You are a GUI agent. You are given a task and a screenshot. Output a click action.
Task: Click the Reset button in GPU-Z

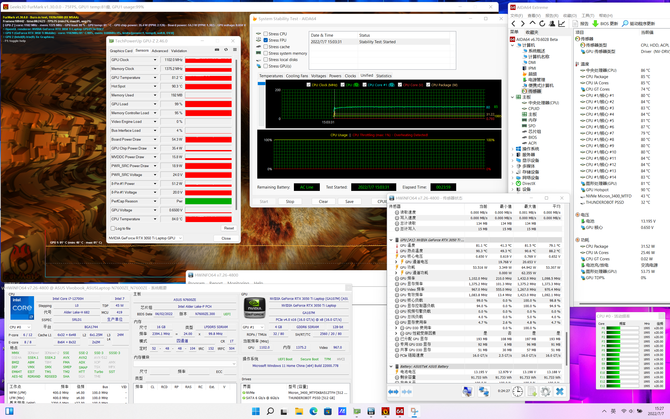(229, 228)
